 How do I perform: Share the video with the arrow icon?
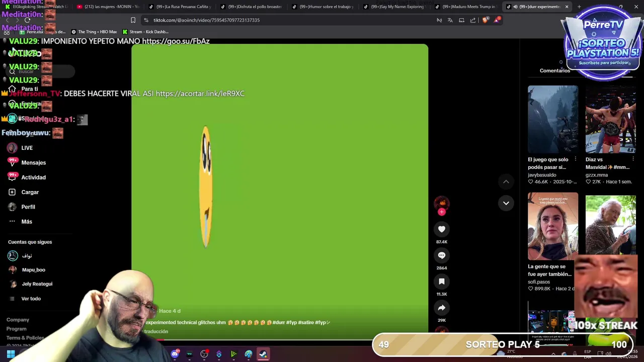442,308
